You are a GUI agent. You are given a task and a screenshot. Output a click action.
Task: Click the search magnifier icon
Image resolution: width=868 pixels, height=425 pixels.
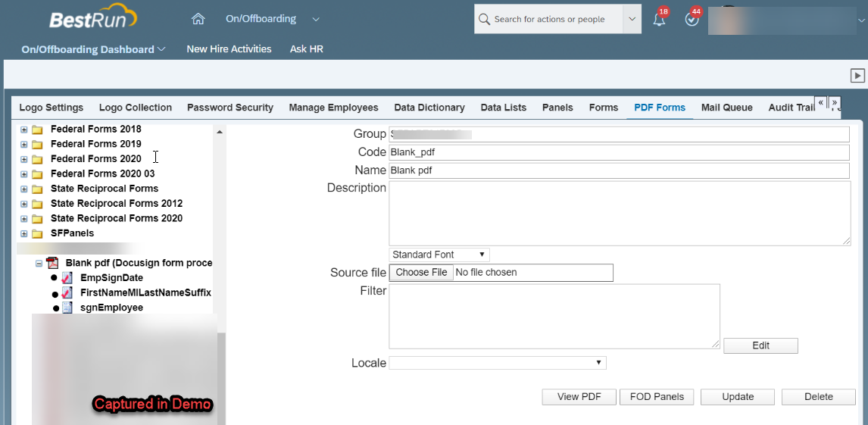click(x=484, y=20)
